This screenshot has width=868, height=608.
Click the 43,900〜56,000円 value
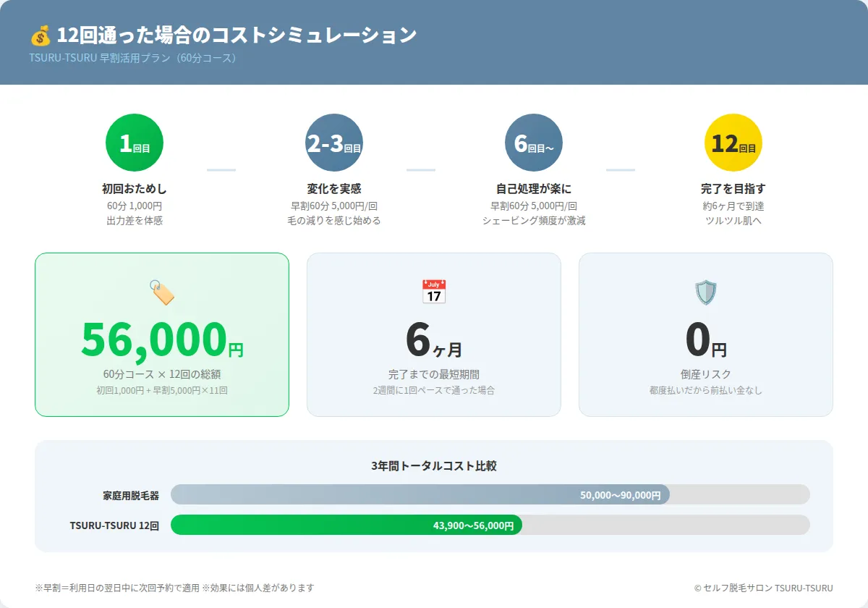click(473, 526)
